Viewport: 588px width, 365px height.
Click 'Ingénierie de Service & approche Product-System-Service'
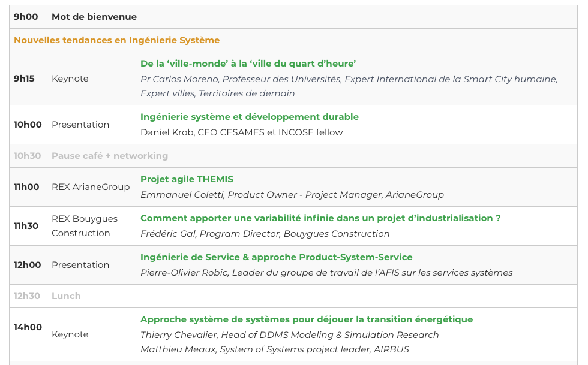276,257
